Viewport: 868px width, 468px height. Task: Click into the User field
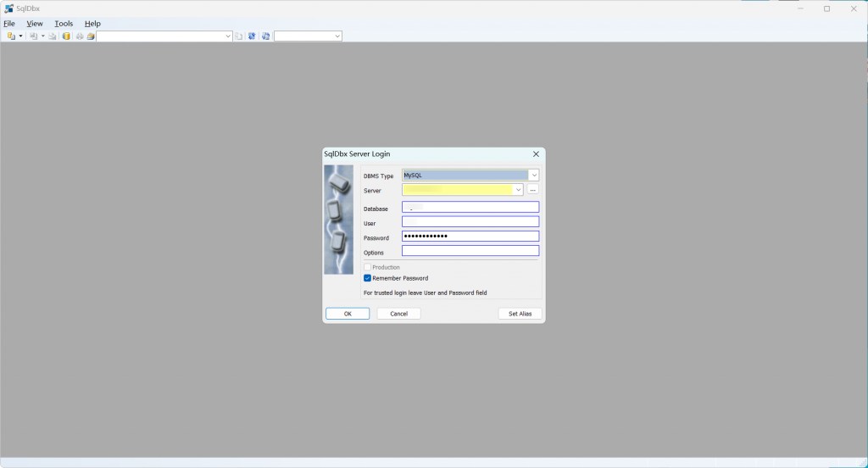(x=470, y=221)
